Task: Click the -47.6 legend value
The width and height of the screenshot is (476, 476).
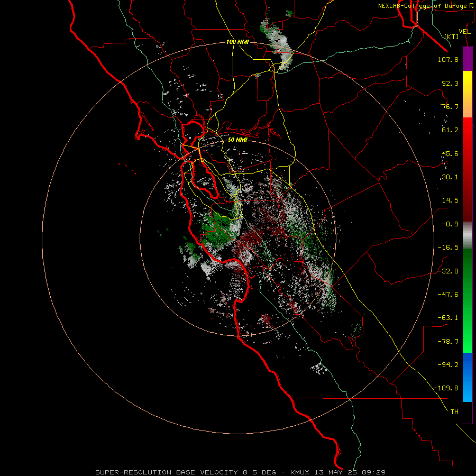Action: (448, 295)
